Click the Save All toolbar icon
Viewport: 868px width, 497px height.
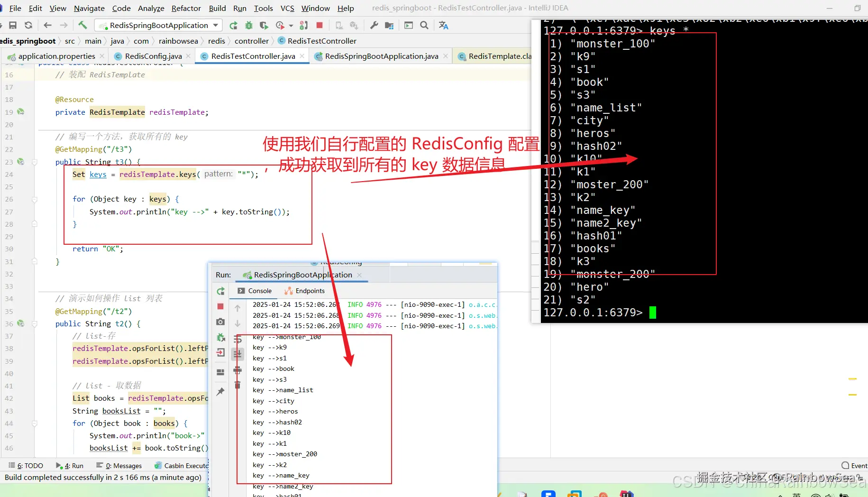coord(13,25)
